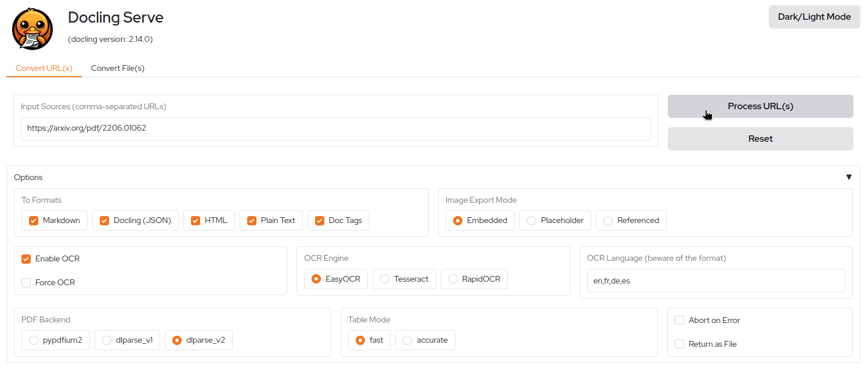The height and width of the screenshot is (370, 868).
Task: Uncheck the Doc Tags format
Action: click(x=319, y=220)
